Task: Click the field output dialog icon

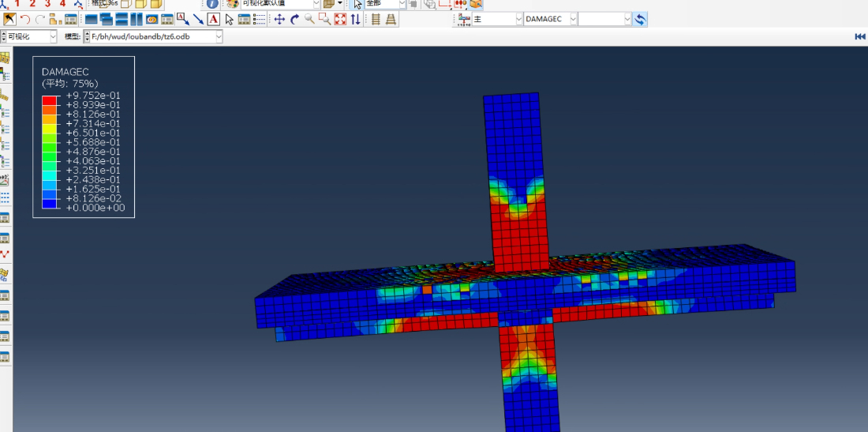Action: coord(464,20)
